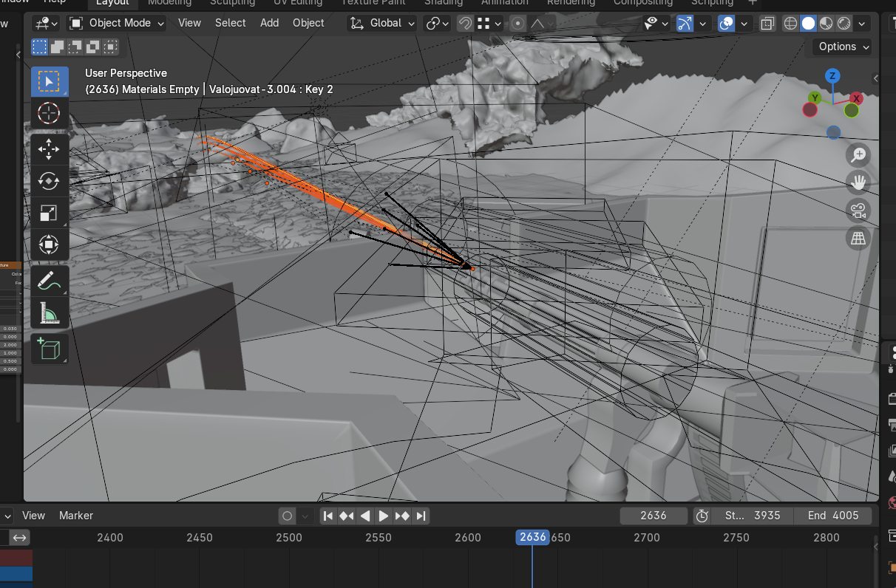Viewport: 896px width, 588px height.
Task: Open the Object menu
Action: point(308,23)
